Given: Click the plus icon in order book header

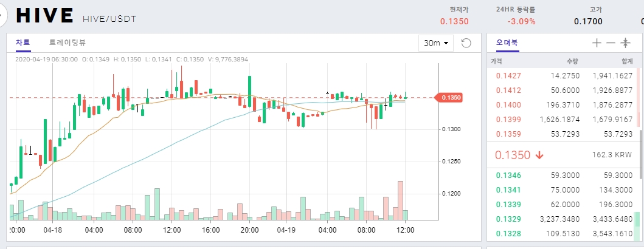Looking at the screenshot, I should click(596, 43).
